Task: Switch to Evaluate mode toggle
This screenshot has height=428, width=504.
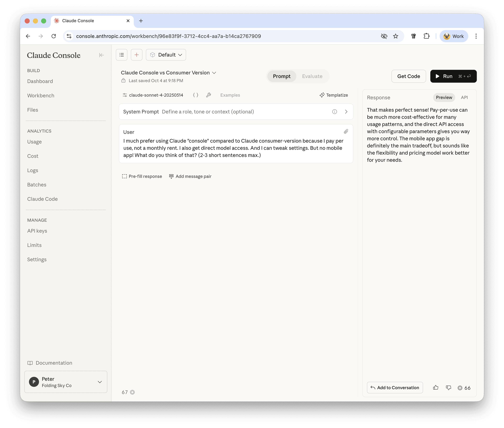Action: [312, 76]
